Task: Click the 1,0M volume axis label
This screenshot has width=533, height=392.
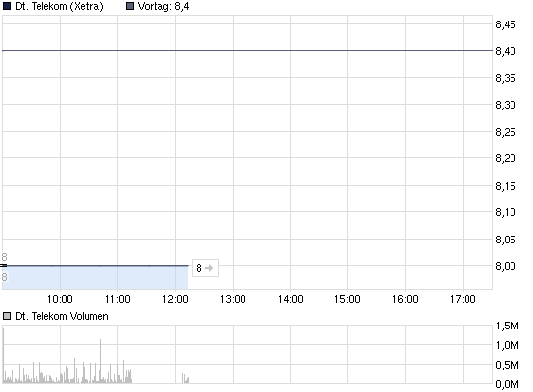Action: [507, 345]
